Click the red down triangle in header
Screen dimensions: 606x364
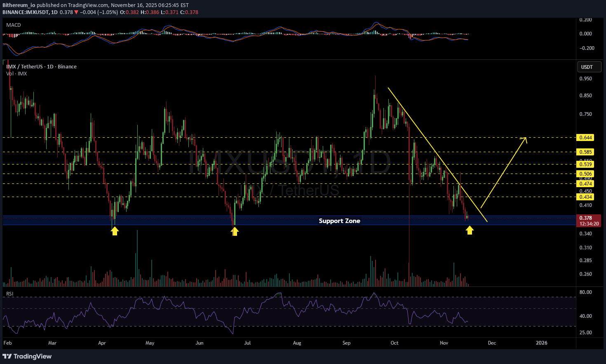[76, 12]
